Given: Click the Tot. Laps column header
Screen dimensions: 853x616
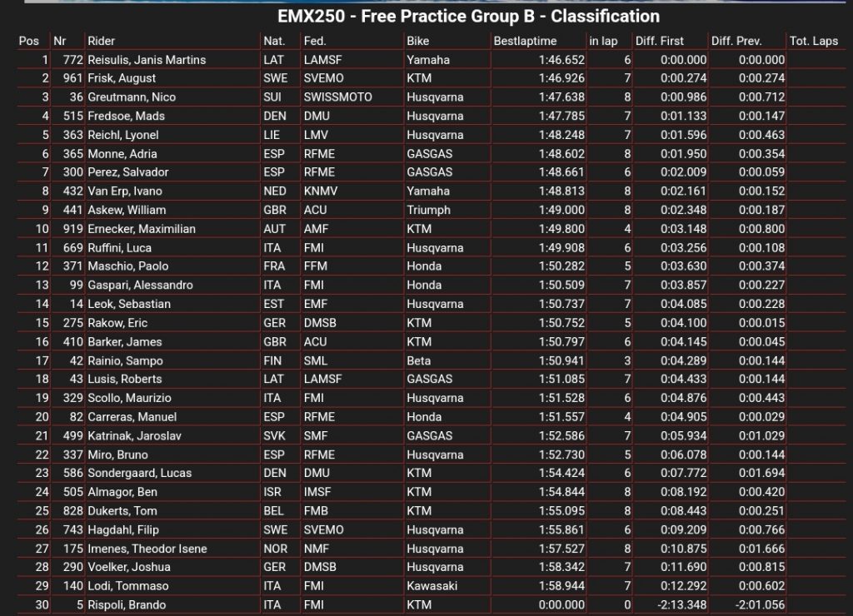Looking at the screenshot, I should coord(813,41).
